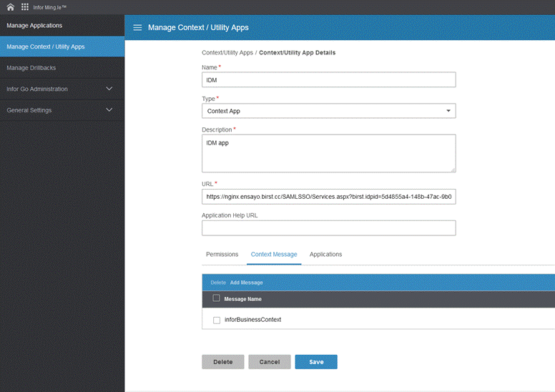The width and height of the screenshot is (555, 392).
Task: Tick the select-all Message Name checkbox
Action: (217, 298)
